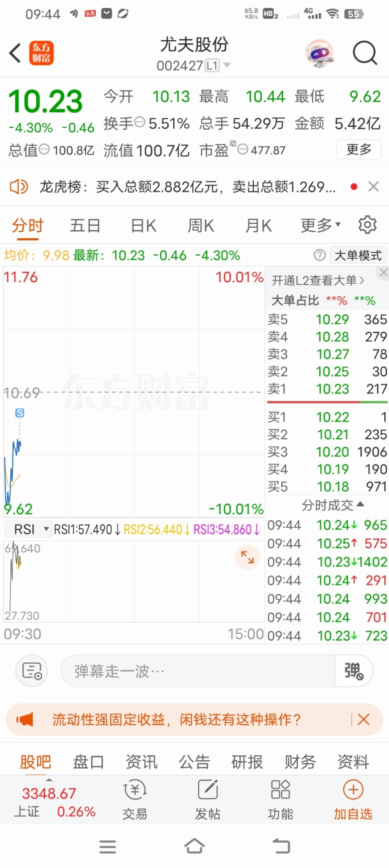
Task: Switch to the 资料 tab
Action: click(353, 762)
